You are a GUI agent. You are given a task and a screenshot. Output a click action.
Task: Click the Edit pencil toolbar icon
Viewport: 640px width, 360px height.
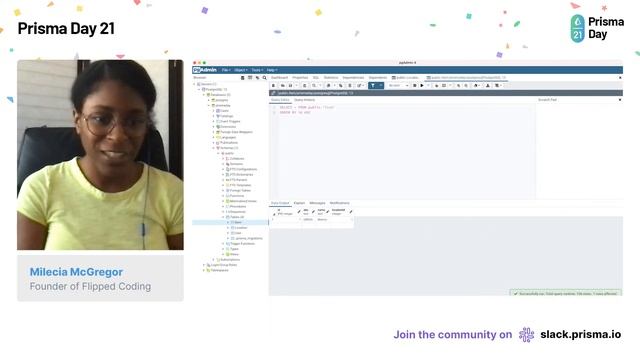(359, 85)
